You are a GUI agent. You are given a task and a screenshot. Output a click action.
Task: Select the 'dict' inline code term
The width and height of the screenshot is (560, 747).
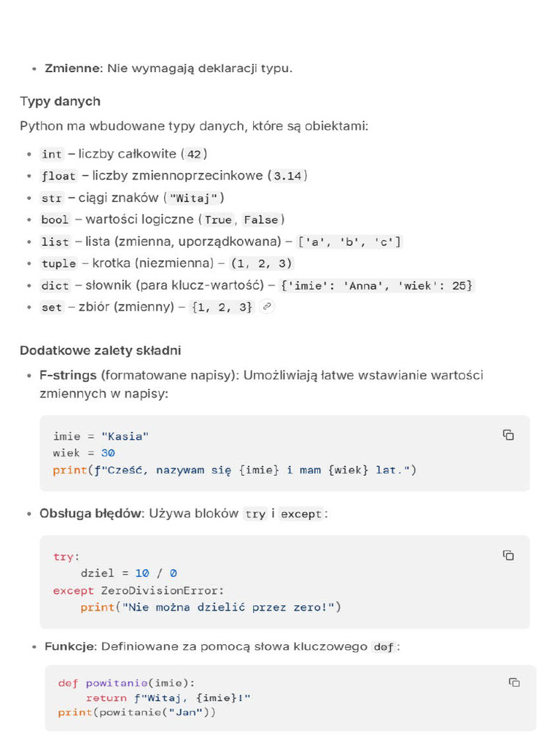point(55,285)
